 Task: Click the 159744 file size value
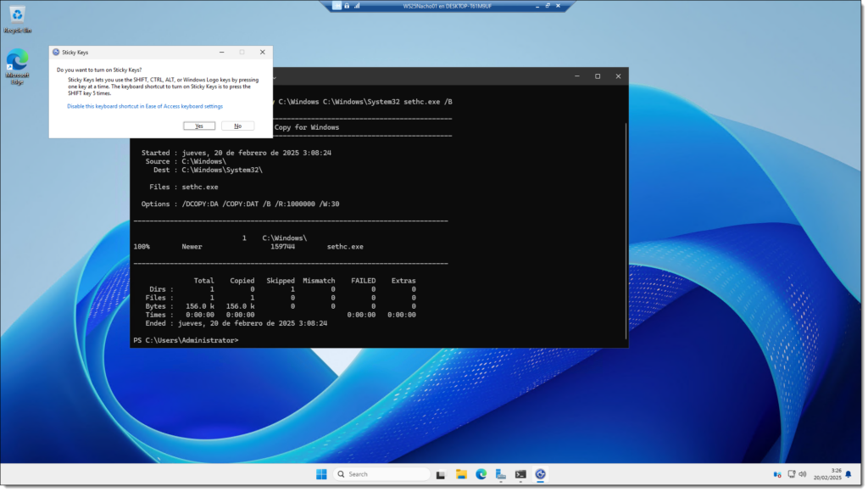tap(283, 247)
